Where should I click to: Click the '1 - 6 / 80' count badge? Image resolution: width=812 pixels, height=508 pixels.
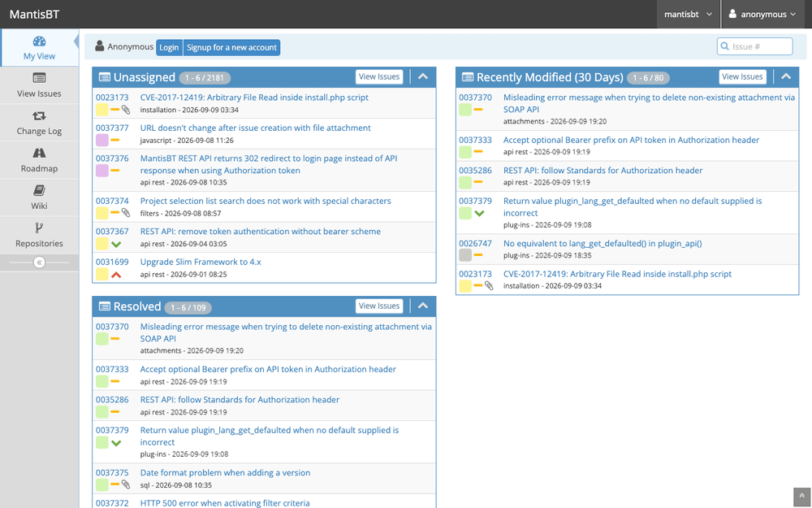click(648, 78)
